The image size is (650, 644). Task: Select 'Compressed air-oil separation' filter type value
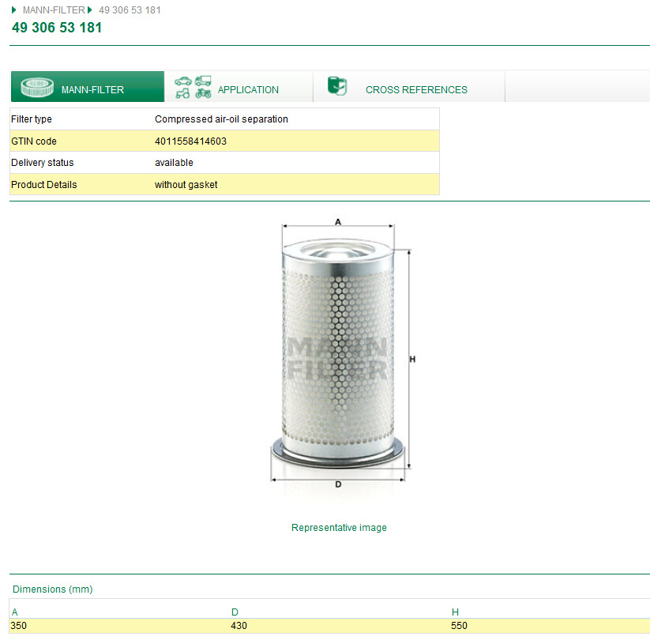click(221, 119)
